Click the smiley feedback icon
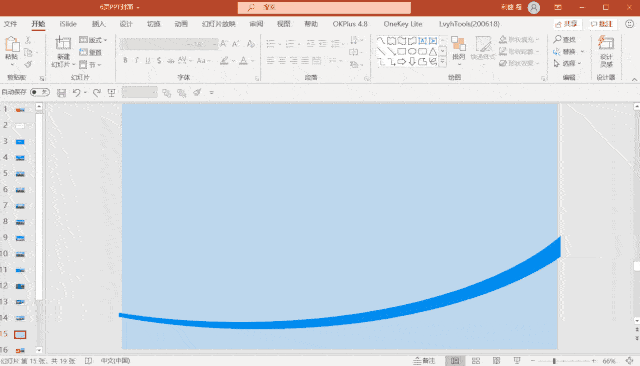Screen dimensions: 640x366 coord(630,24)
